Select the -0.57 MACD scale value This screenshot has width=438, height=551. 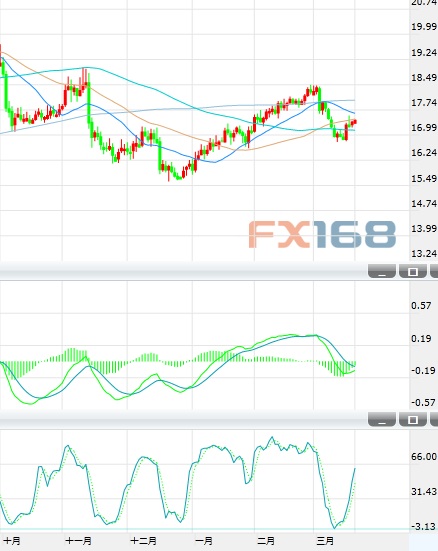click(423, 403)
